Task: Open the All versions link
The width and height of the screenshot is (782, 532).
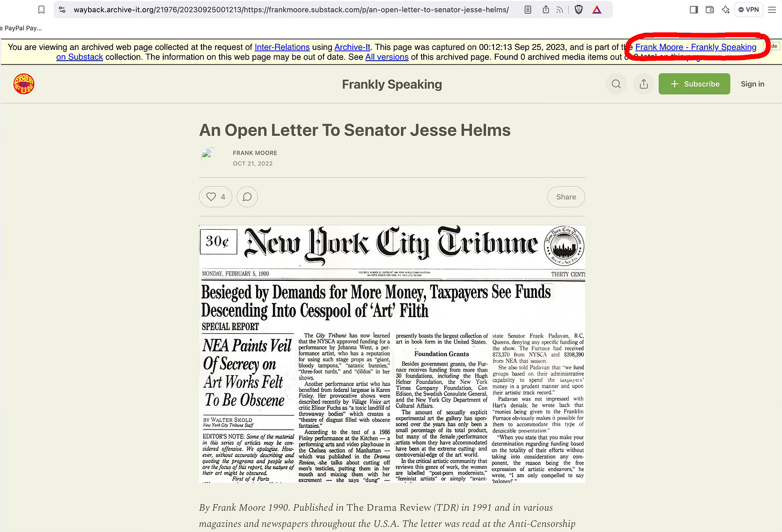Action: click(387, 57)
